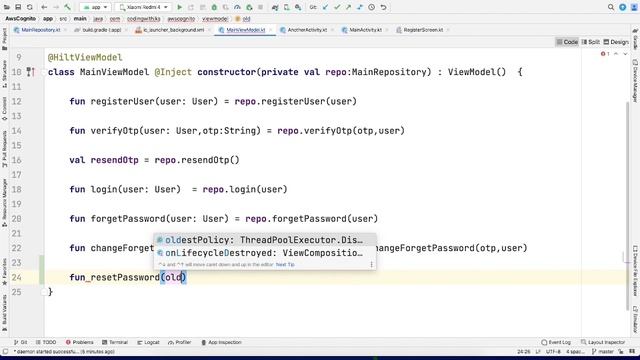Click the Open folder toolbar icon
The image size is (640, 360).
pos(7,7)
